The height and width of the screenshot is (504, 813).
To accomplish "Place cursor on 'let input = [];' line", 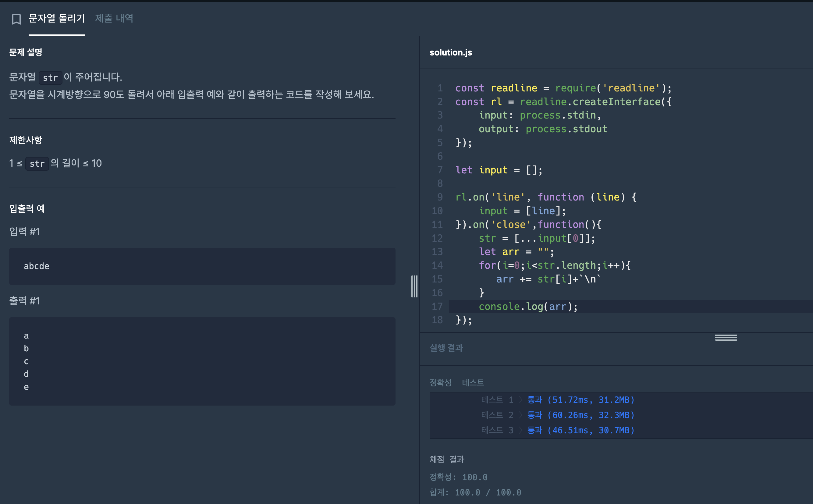I will tap(499, 170).
